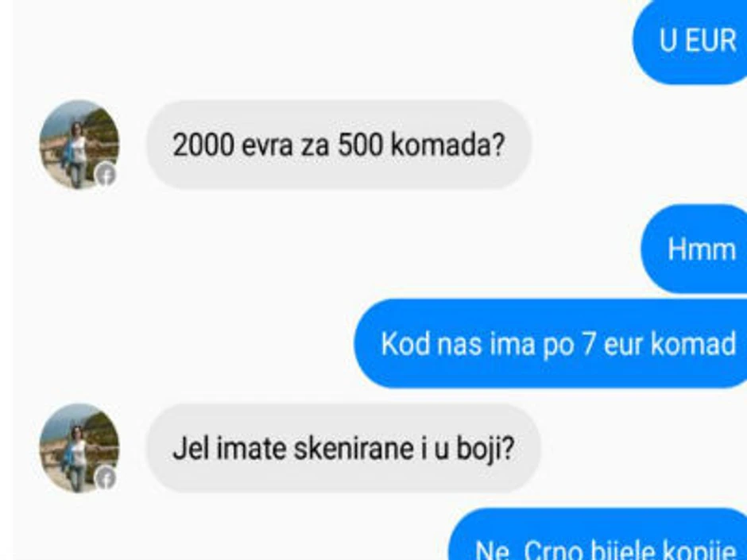The width and height of the screenshot is (747, 560).
Task: Click the word "evra" in the received message
Action: 267,145
